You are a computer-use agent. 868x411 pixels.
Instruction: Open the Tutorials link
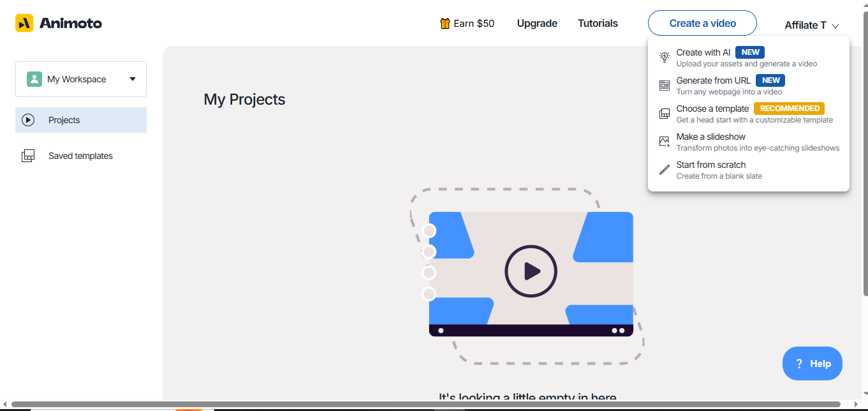pos(598,23)
